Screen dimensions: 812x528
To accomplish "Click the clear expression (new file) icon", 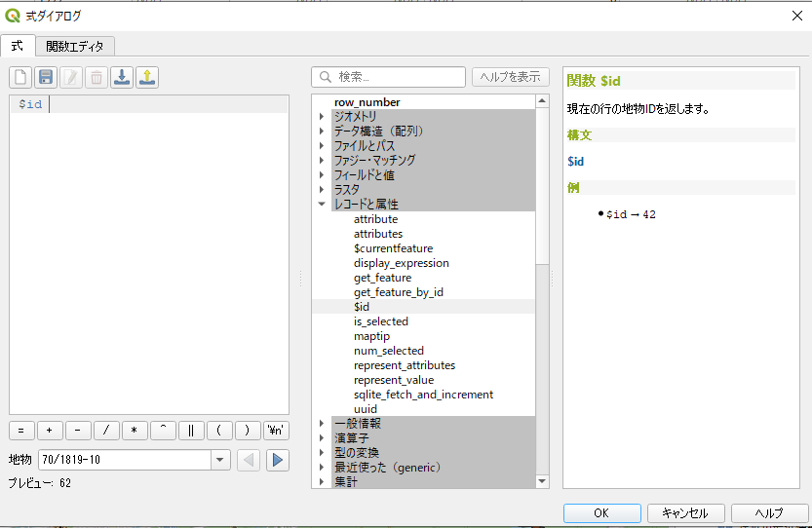I will coord(20,77).
